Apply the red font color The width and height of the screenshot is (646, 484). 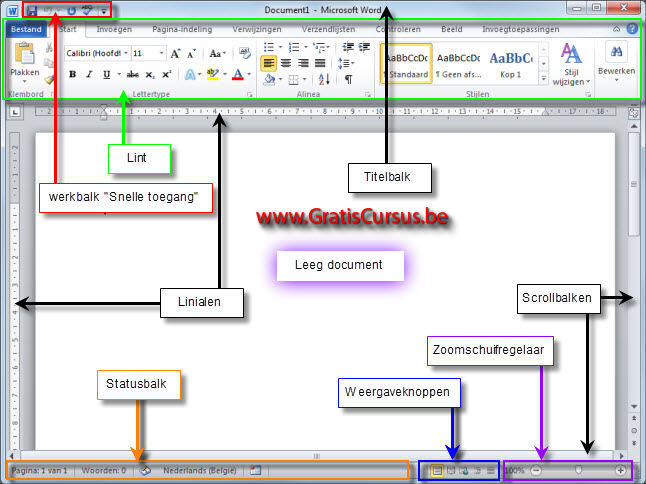(x=238, y=75)
